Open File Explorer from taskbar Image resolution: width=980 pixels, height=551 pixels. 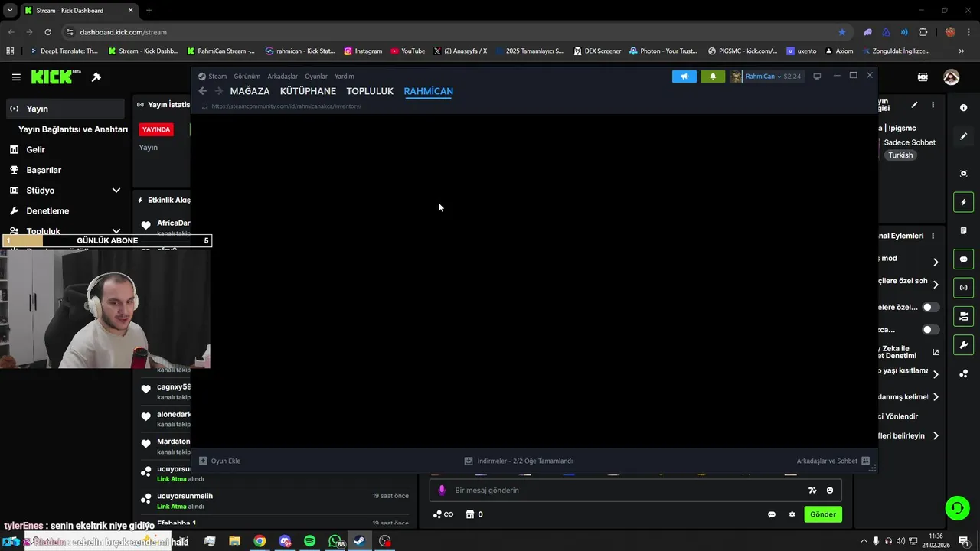(x=234, y=541)
